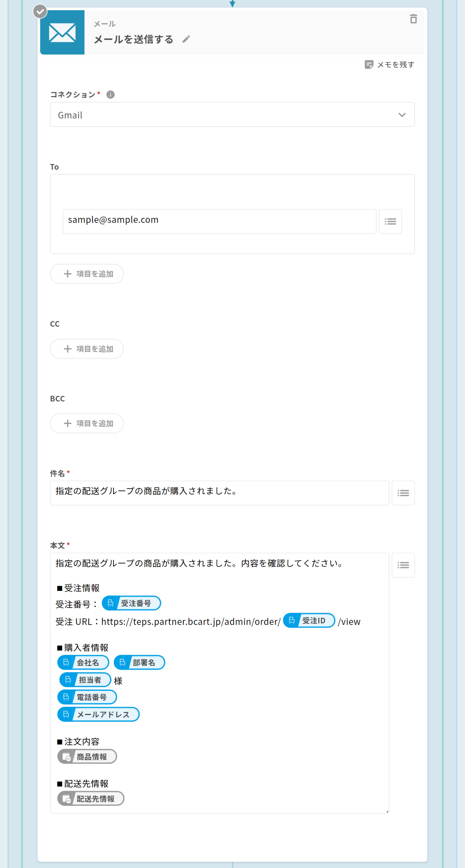Click the sample@sample.com input field
This screenshot has height=868, width=465.
coord(219,221)
